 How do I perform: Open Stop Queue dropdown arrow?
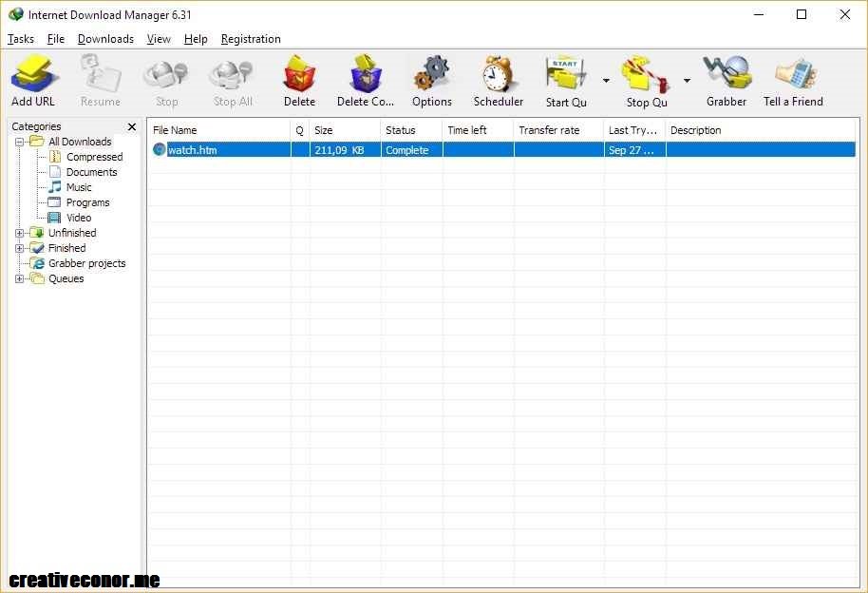pyautogui.click(x=687, y=81)
